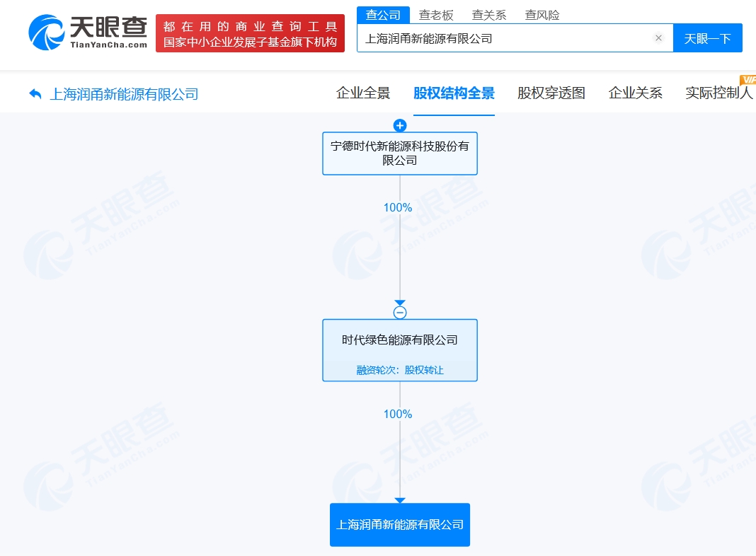
Task: Click the back arrow beside company name
Action: point(35,93)
